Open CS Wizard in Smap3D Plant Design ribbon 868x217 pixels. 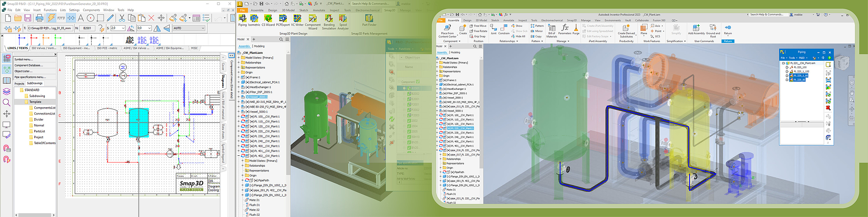268,20
